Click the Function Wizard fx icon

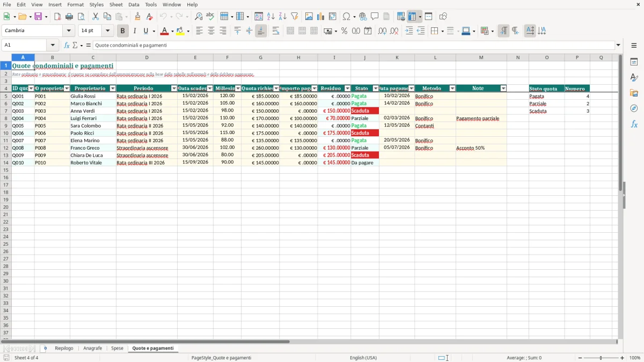(67, 45)
